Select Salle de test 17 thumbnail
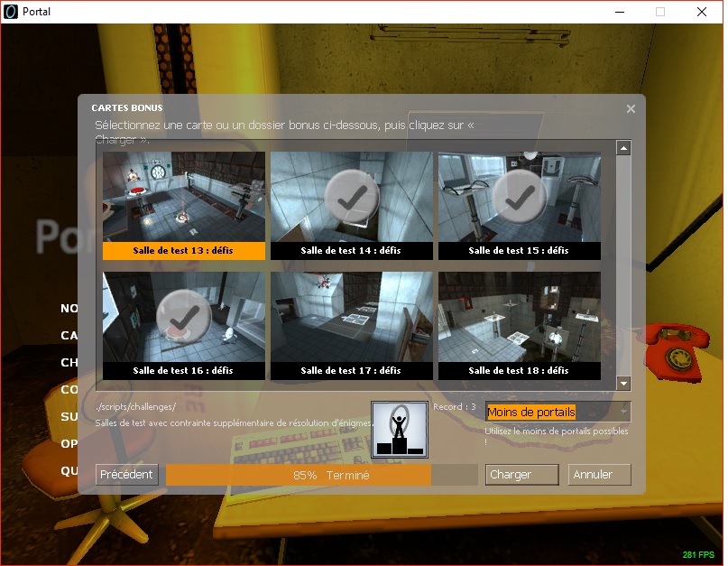Image resolution: width=728 pixels, height=566 pixels. point(351,317)
